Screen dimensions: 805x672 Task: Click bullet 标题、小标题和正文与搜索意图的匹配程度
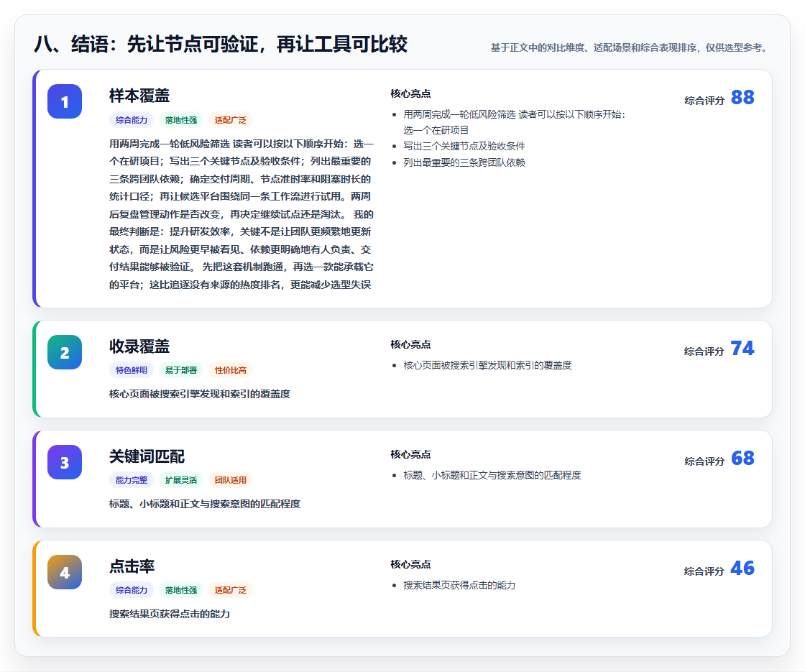(492, 475)
